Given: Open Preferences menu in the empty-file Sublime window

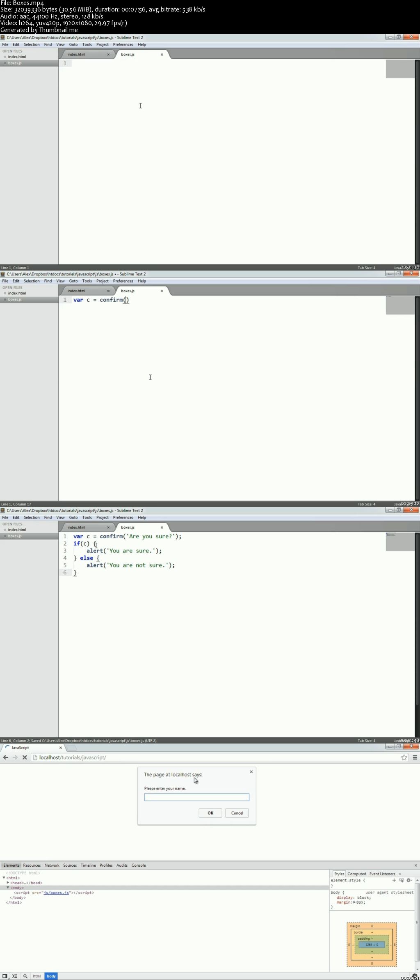Looking at the screenshot, I should coord(123,44).
